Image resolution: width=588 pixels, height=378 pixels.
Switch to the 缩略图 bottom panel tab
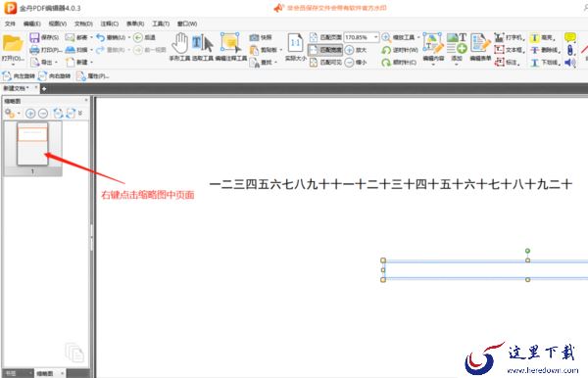(50, 373)
